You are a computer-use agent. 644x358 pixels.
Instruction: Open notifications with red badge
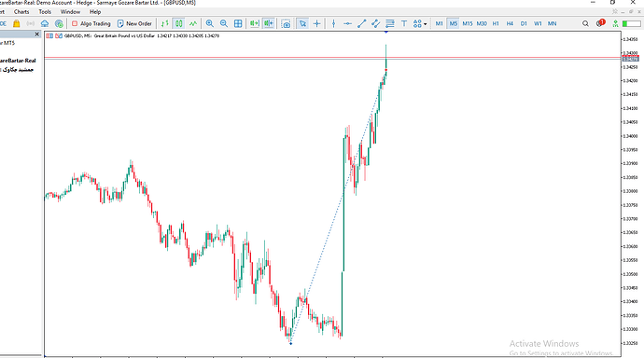coord(600,23)
